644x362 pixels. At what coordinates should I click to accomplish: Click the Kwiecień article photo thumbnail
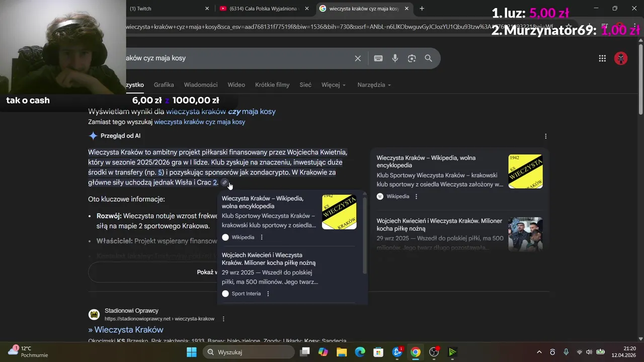click(525, 234)
